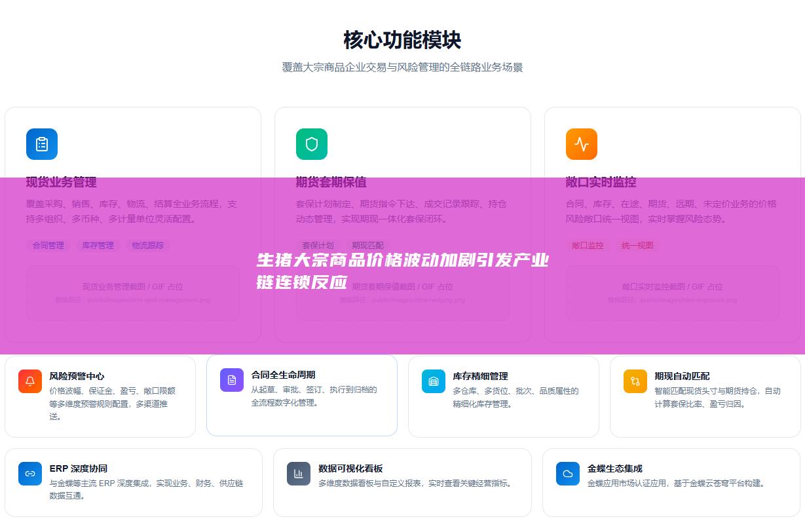Click the 合同全生命周期 heading

pyautogui.click(x=284, y=375)
